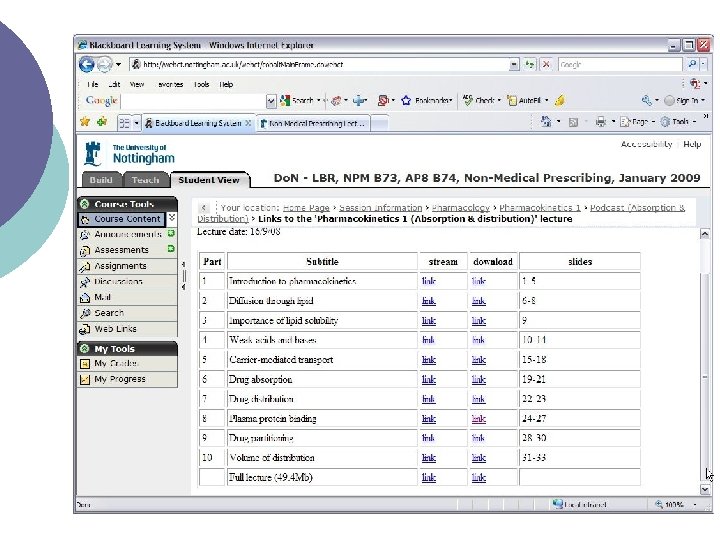Click the Assessments sidebar icon

pyautogui.click(x=84, y=251)
